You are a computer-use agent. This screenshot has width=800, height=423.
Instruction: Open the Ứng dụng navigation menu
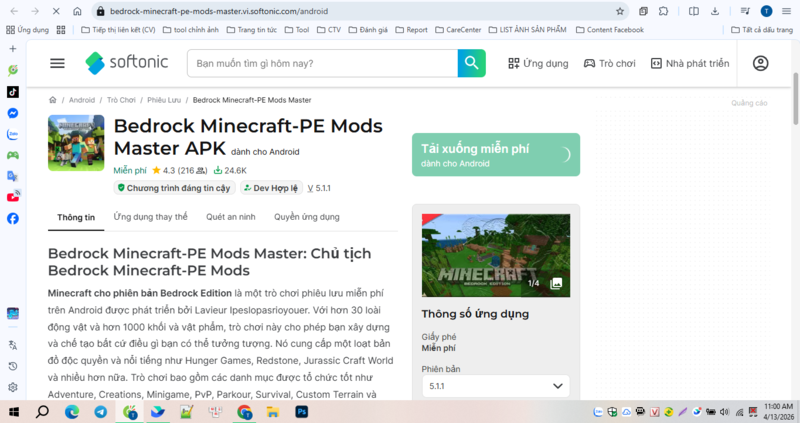538,63
